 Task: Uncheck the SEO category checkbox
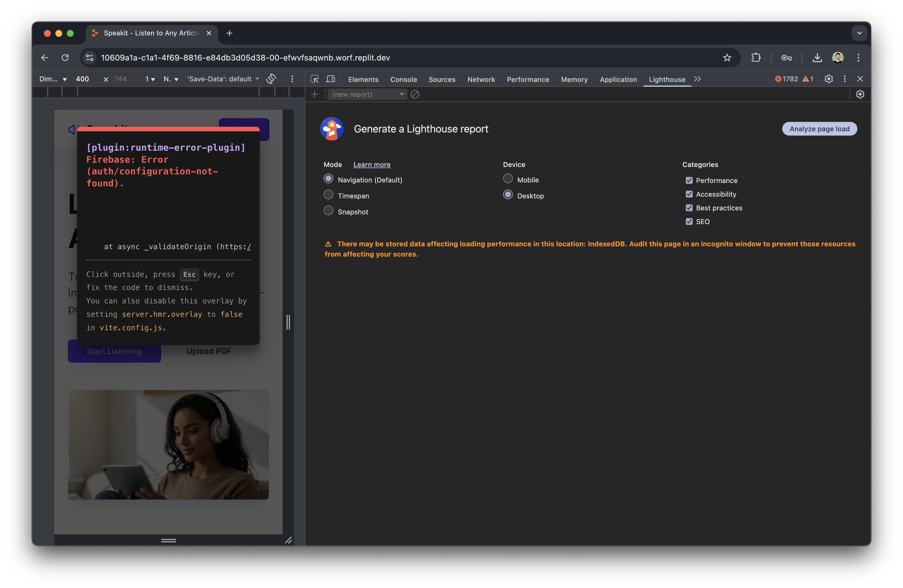689,221
